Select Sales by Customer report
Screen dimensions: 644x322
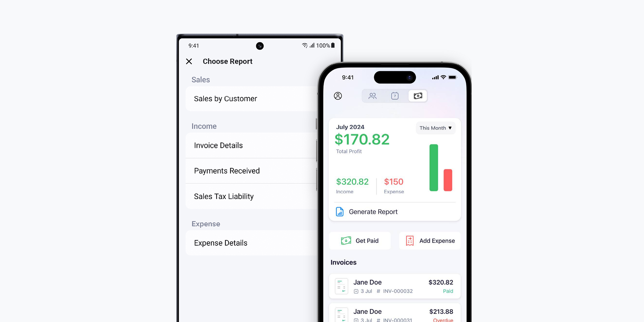click(x=225, y=98)
